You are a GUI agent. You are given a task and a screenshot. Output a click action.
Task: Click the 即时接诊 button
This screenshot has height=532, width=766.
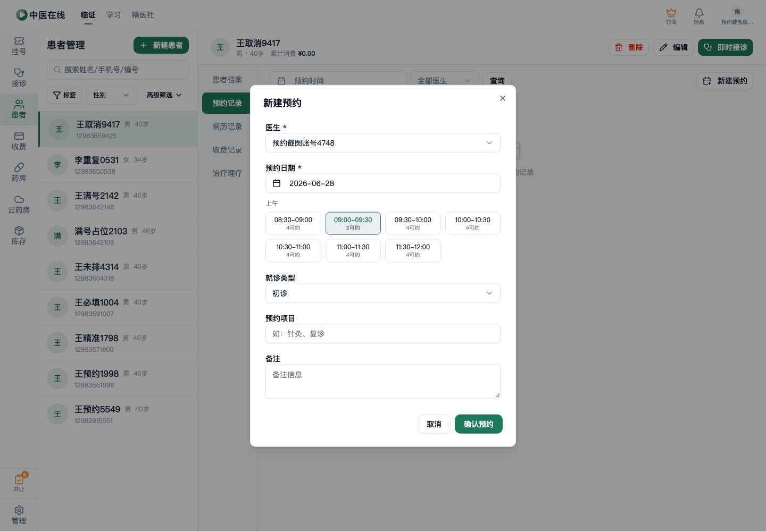726,47
